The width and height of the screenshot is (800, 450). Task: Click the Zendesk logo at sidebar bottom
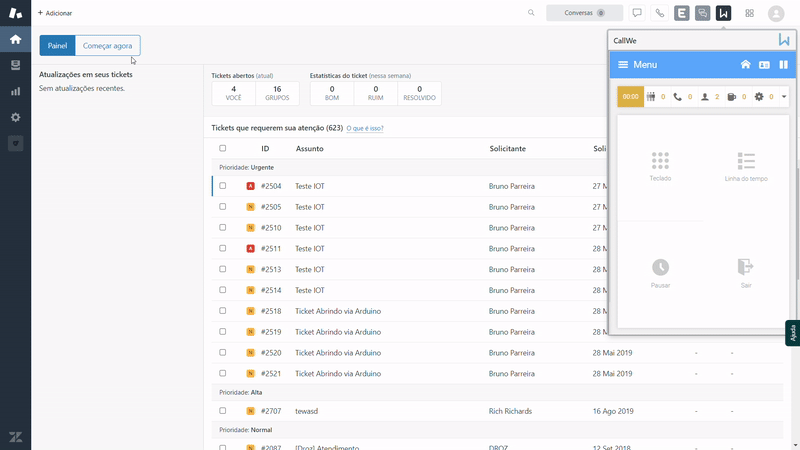pos(15,437)
